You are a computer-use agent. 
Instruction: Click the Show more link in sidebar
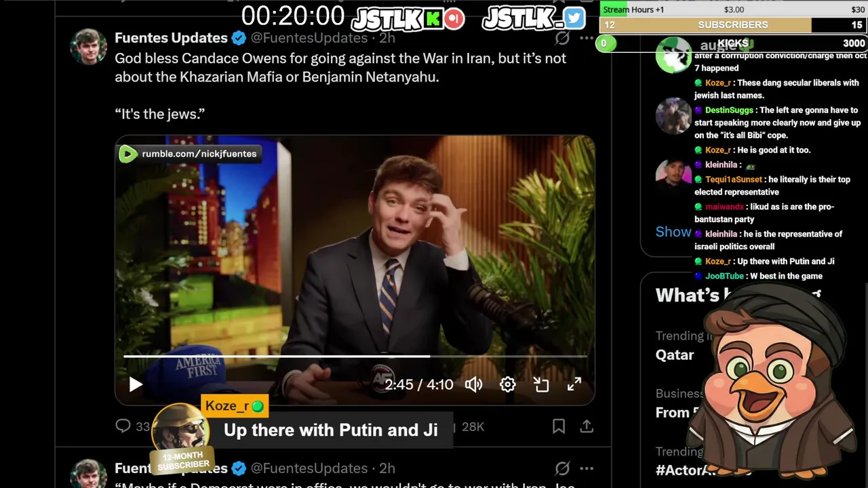pos(673,232)
